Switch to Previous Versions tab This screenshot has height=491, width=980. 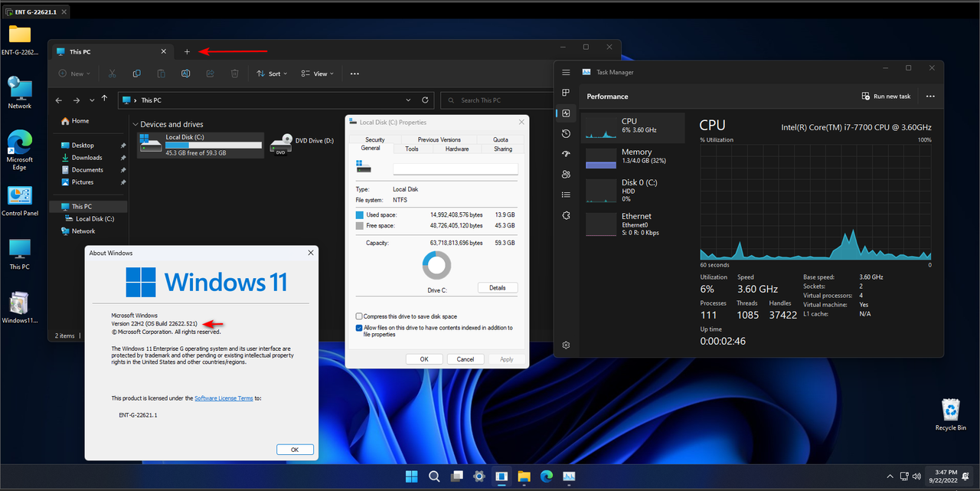click(x=439, y=139)
